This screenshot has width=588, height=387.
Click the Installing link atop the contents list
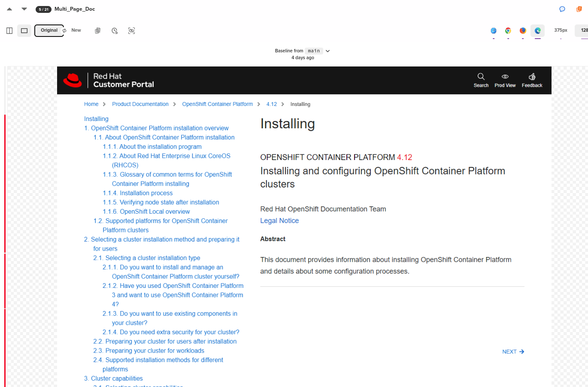click(x=96, y=119)
